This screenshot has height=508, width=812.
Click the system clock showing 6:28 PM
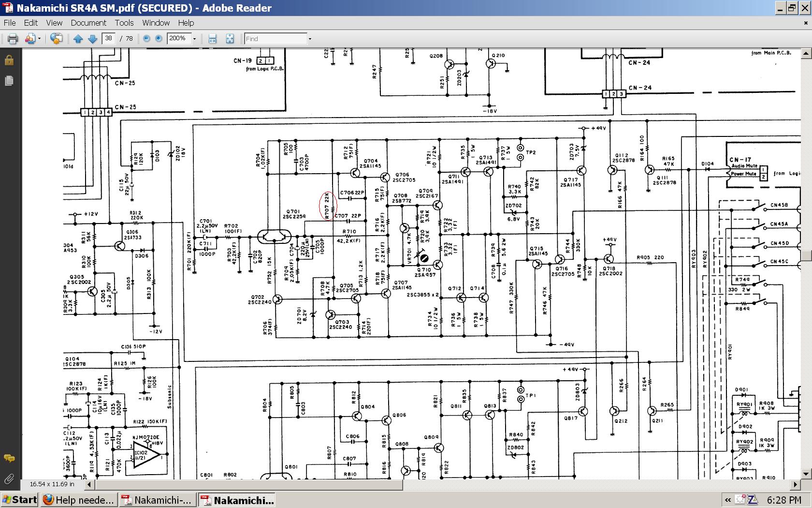click(x=784, y=500)
